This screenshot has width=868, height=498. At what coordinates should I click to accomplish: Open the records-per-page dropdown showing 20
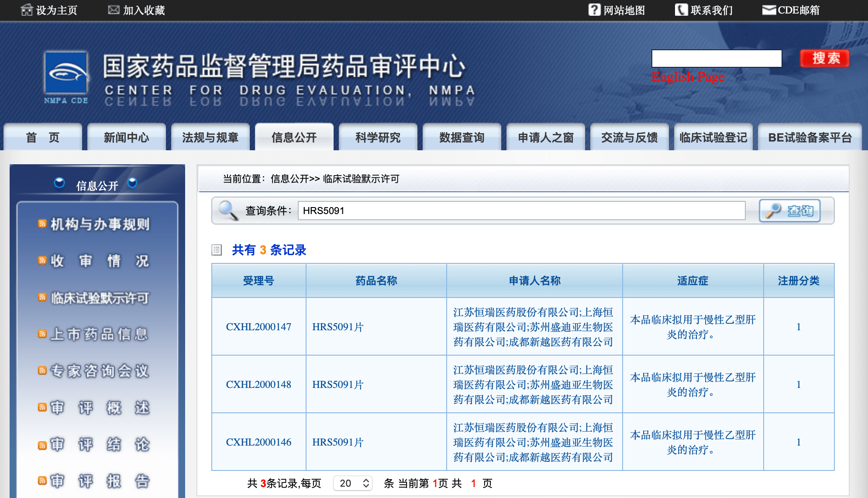coord(353,483)
